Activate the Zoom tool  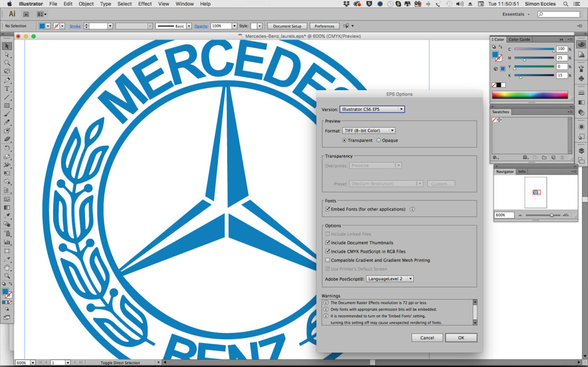[7, 275]
